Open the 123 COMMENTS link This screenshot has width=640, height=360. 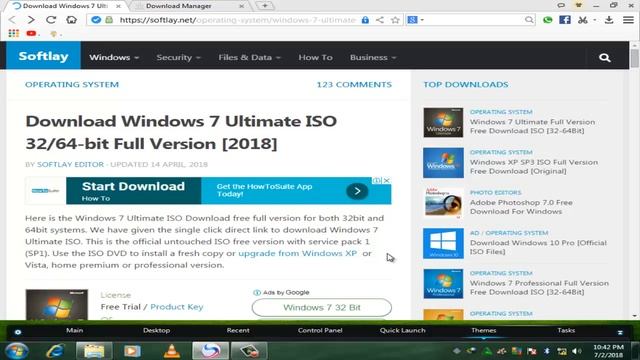coord(354,84)
